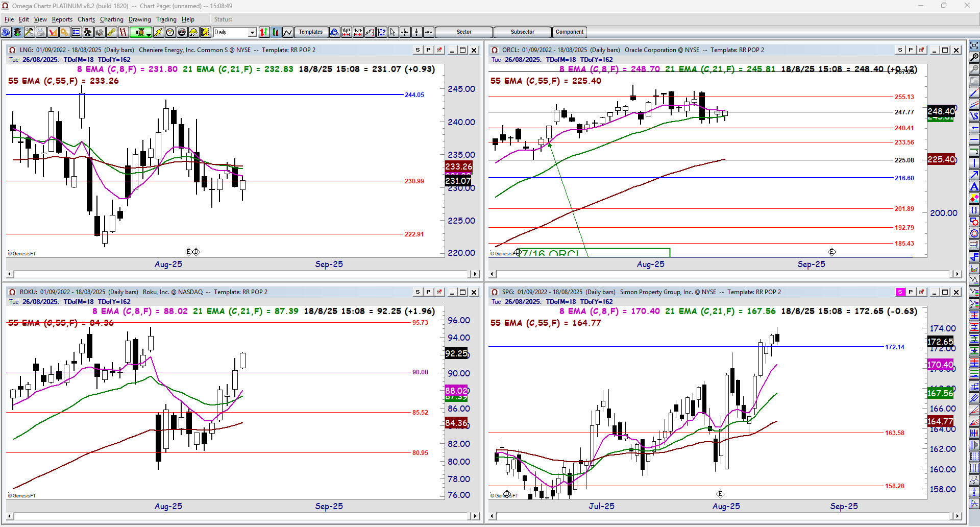The width and height of the screenshot is (980, 527).
Task: Select the vertical line drawing tool
Action: tap(974, 163)
